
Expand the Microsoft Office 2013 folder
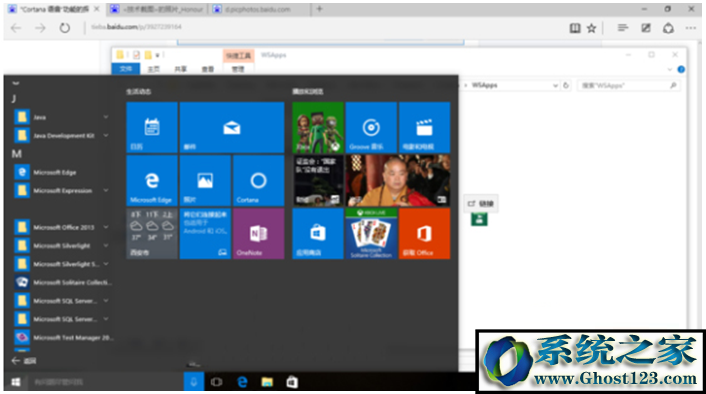(x=62, y=227)
